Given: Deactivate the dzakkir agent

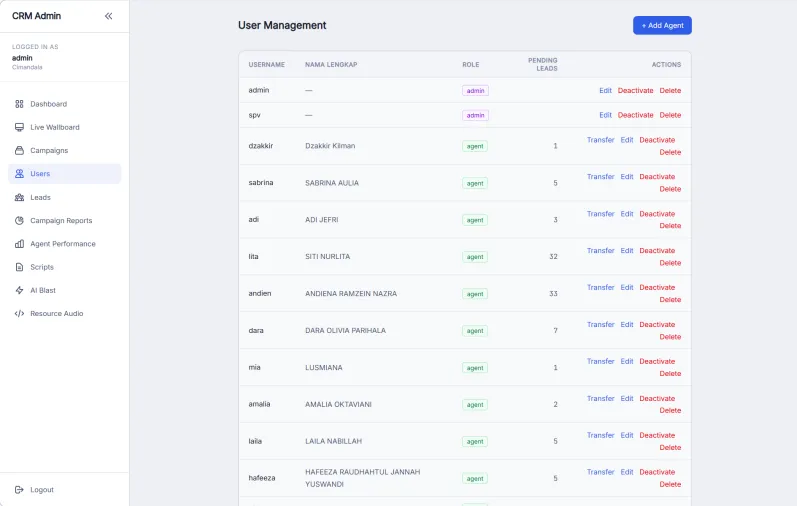Looking at the screenshot, I should (657, 140).
